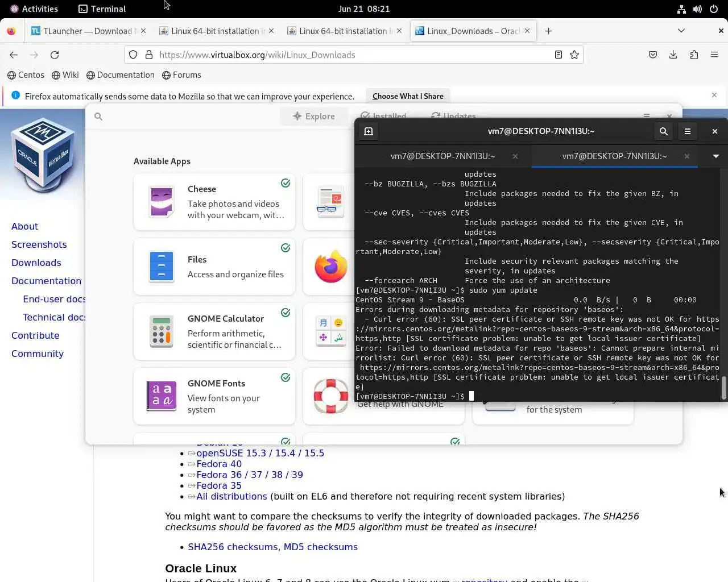This screenshot has width=728, height=582.
Task: Open a new browser tab
Action: [x=548, y=31]
